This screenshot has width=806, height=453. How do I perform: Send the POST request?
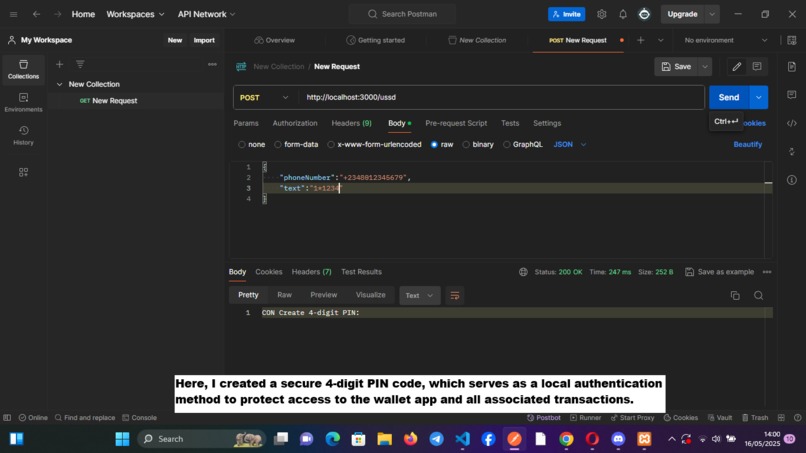click(x=729, y=98)
